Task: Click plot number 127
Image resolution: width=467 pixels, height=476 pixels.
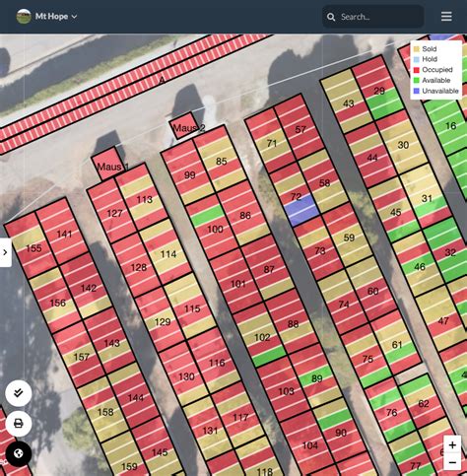Action: (114, 214)
